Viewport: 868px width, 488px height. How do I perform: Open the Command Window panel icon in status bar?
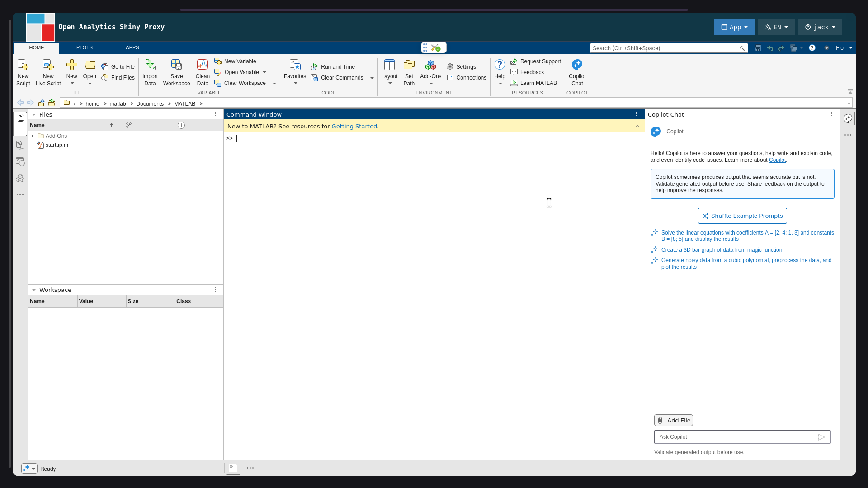[x=233, y=468]
